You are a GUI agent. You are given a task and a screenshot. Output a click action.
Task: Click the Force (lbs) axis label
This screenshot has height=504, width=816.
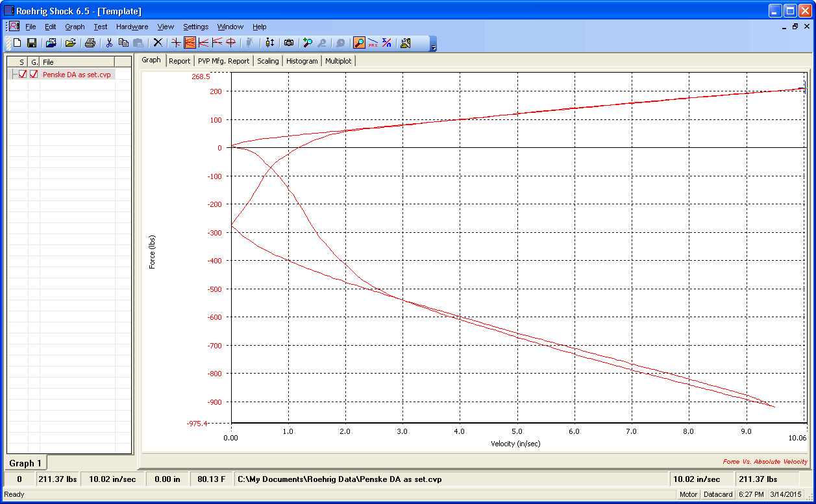tap(153, 252)
